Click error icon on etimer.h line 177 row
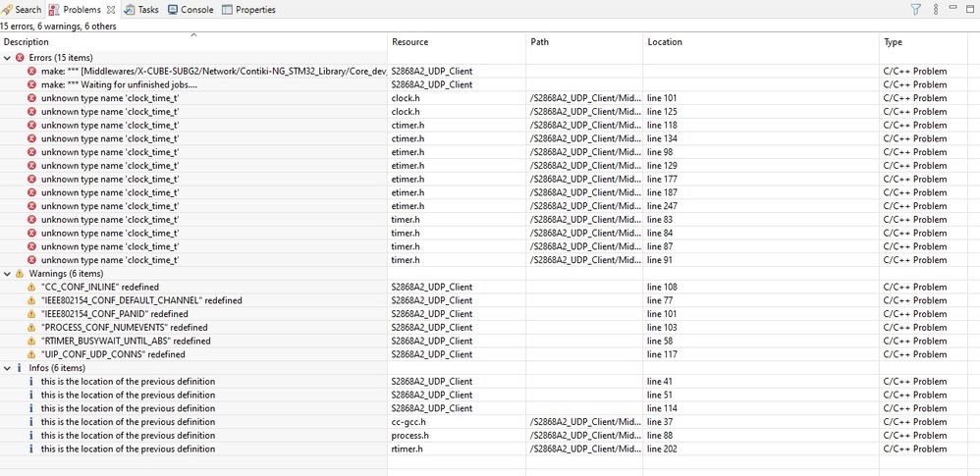The image size is (980, 476). click(31, 180)
